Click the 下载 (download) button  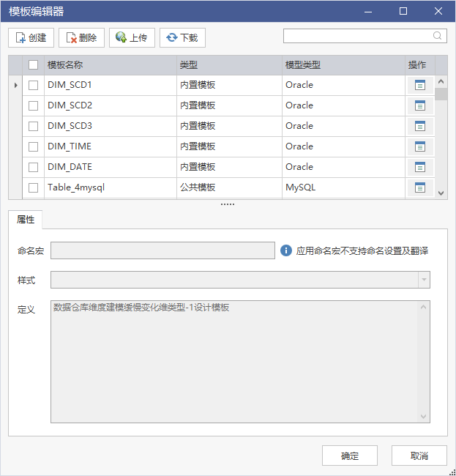point(182,37)
